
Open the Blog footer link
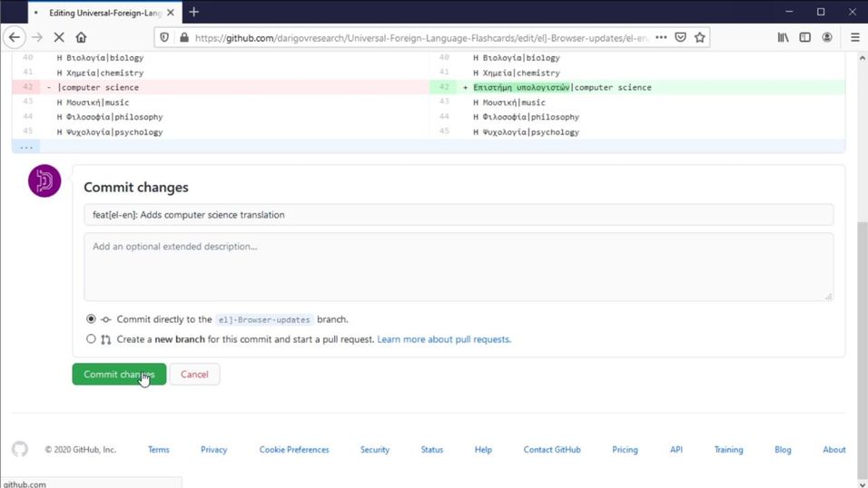coord(783,450)
